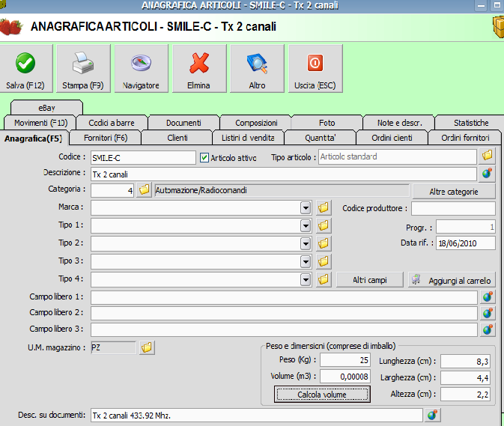Click the Altre categorie button

click(x=454, y=192)
